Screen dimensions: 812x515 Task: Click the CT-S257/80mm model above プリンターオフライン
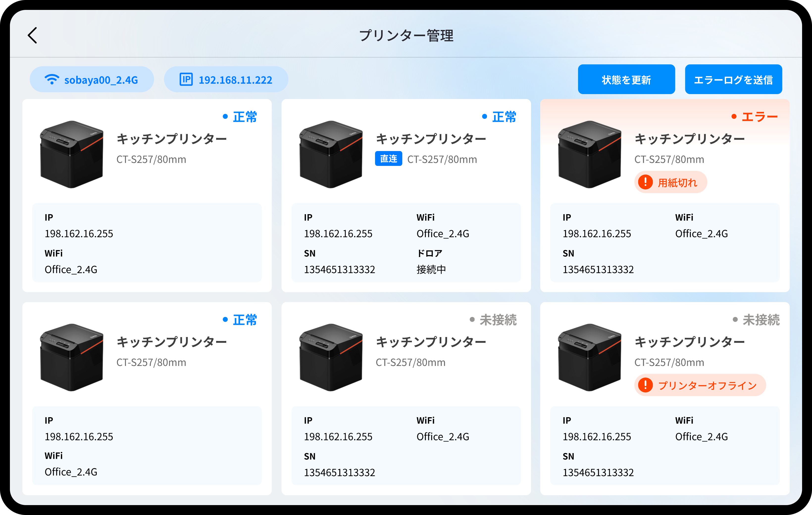(x=669, y=362)
